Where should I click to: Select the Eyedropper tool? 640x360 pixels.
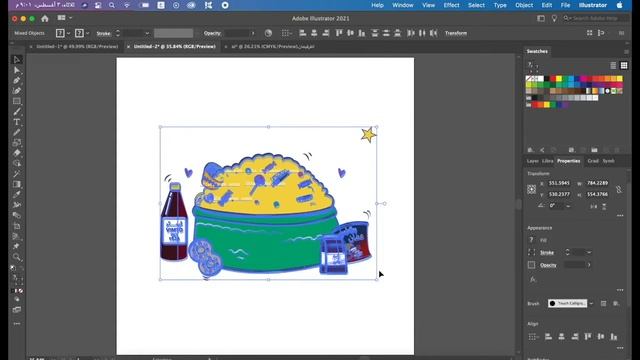[x=17, y=195]
